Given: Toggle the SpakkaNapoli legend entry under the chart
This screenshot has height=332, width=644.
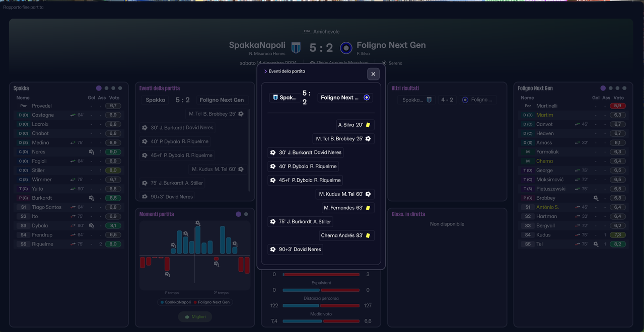Looking at the screenshot, I should (176, 302).
